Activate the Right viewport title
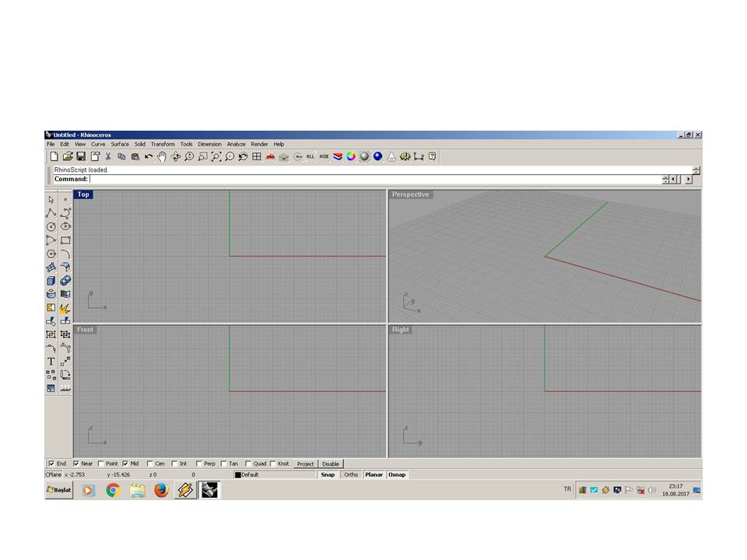 point(401,330)
